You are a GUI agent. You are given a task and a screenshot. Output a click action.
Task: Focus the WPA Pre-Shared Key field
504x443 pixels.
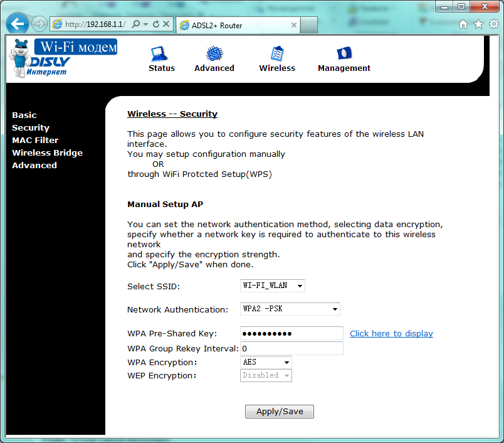(x=291, y=333)
